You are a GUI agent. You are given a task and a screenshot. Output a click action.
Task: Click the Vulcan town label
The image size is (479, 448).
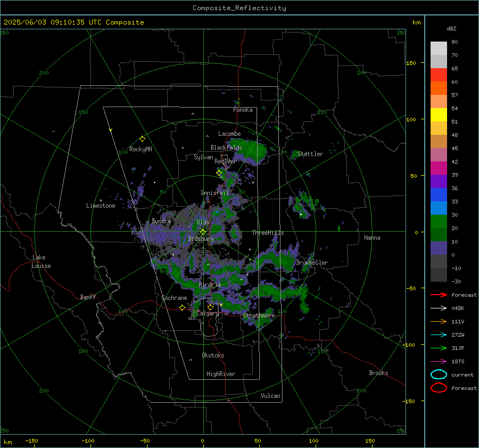(x=271, y=396)
